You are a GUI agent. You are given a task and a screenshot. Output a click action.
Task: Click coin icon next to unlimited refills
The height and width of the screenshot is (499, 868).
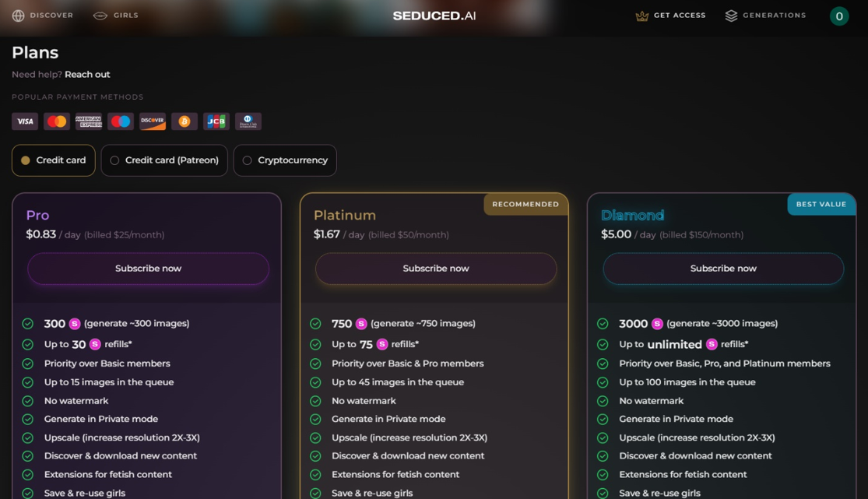(x=712, y=345)
